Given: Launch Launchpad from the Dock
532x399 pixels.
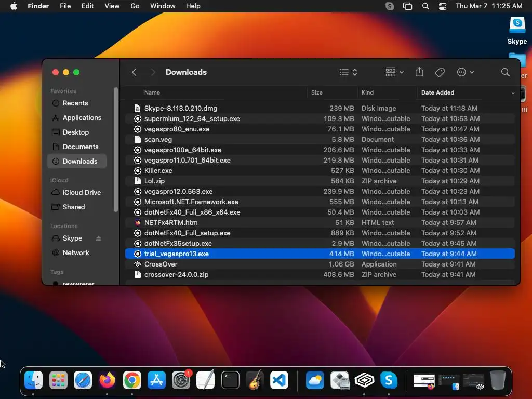Looking at the screenshot, I should tap(58, 380).
